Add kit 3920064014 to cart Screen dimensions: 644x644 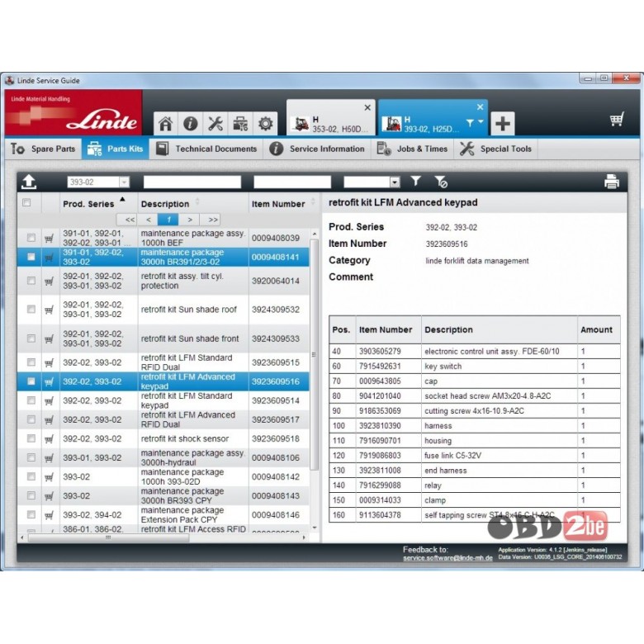point(49,282)
